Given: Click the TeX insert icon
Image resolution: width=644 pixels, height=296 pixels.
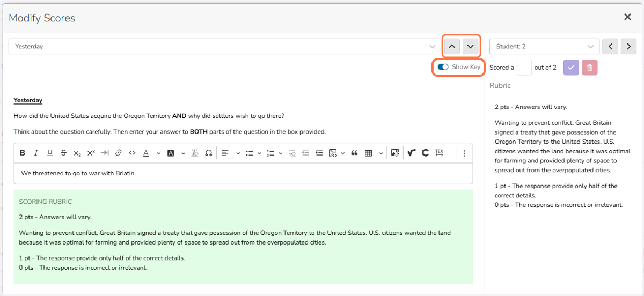Looking at the screenshot, I should coord(439,153).
